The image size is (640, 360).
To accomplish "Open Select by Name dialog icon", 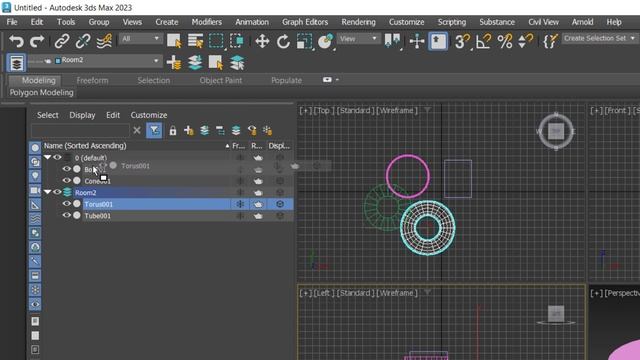I will click(x=196, y=41).
